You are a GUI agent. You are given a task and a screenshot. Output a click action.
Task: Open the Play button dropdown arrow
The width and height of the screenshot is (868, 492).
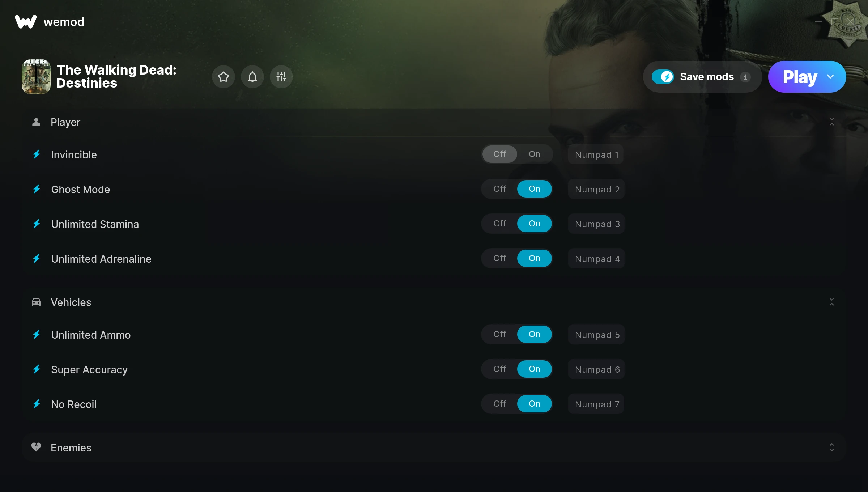click(830, 77)
